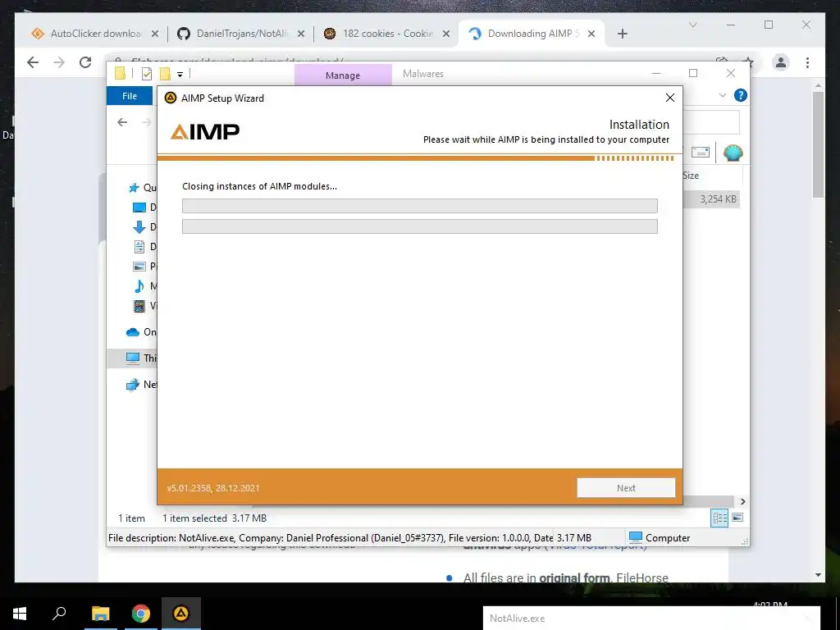Screen dimensions: 840x630
Task: Open the File menu in File Explorer
Action: [130, 96]
